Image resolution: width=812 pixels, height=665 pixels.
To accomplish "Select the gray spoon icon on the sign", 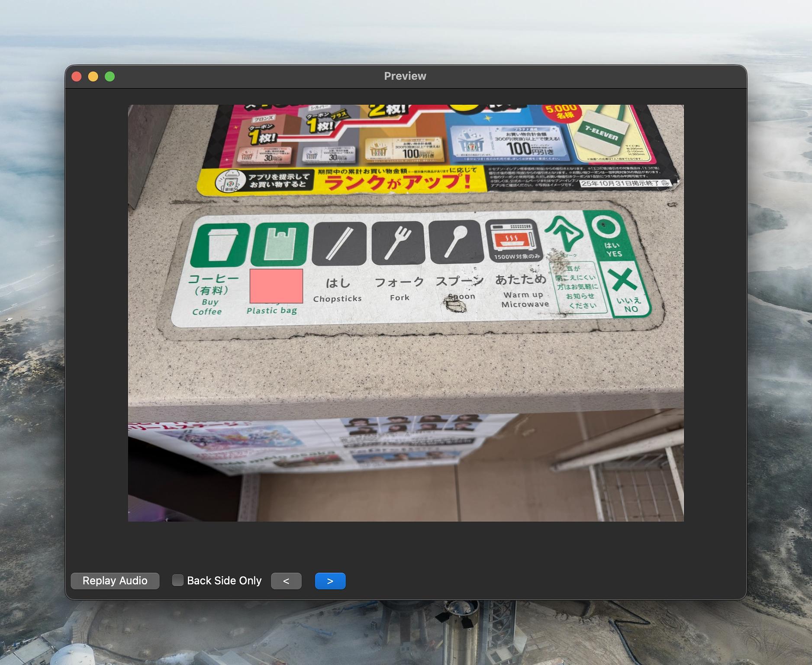I will [x=456, y=241].
